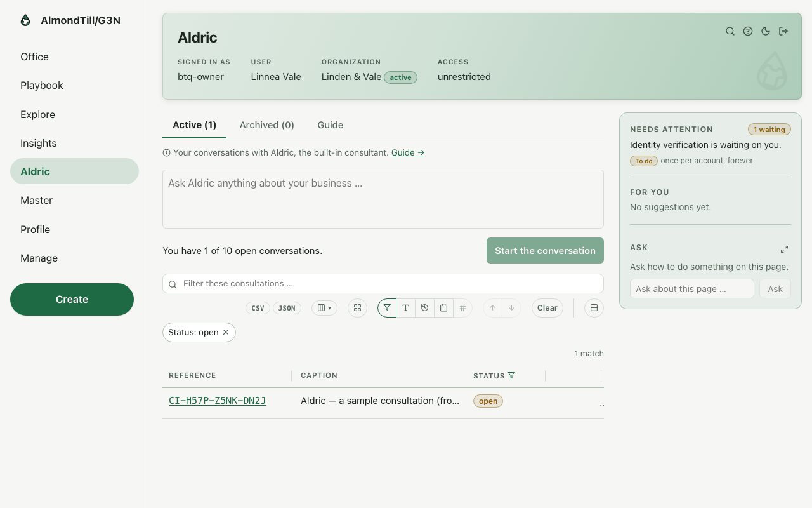The height and width of the screenshot is (508, 812).
Task: Focus the Ask Aldric anything text area
Action: click(x=383, y=199)
